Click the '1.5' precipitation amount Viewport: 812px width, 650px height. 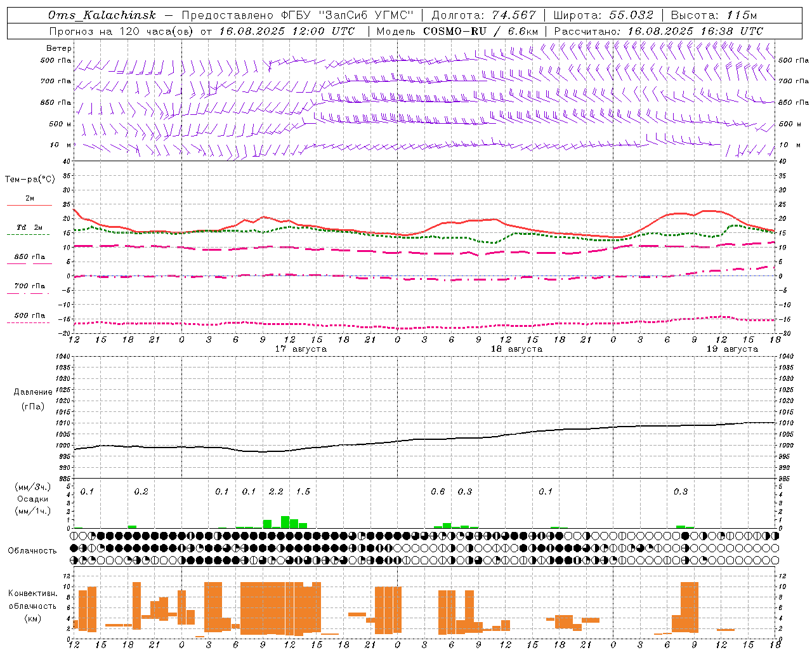pos(303,491)
